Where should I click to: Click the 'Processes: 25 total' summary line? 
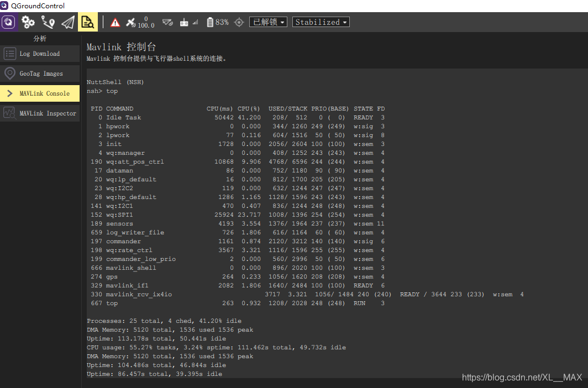click(164, 321)
